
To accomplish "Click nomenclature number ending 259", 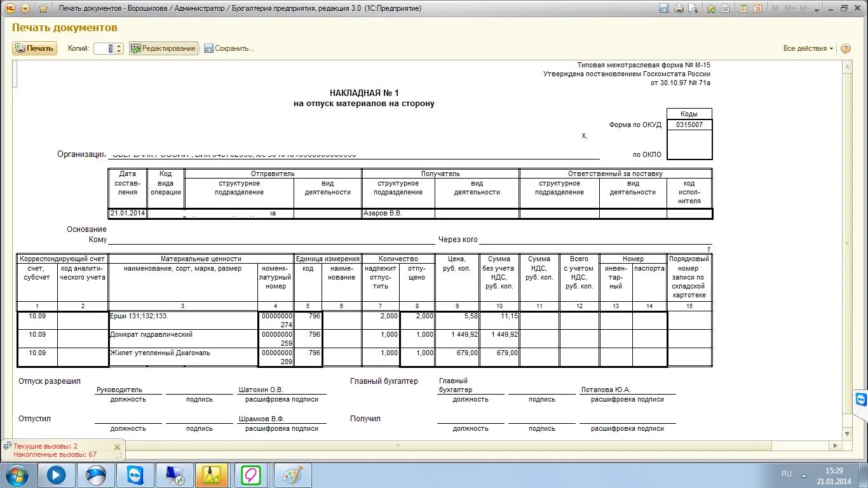I will click(276, 339).
